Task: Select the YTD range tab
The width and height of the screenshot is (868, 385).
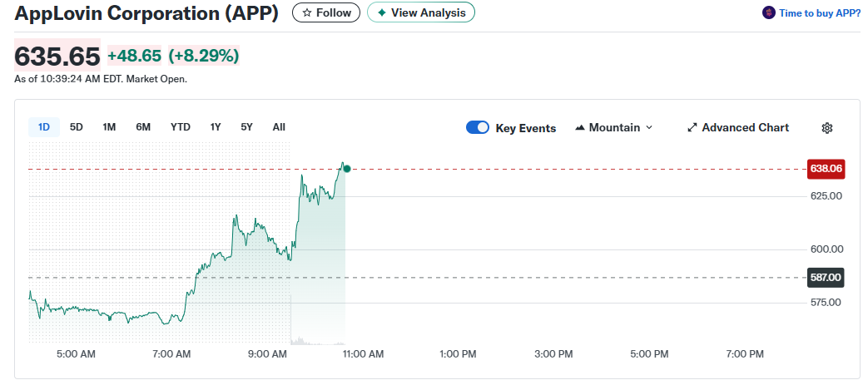Action: pos(180,127)
